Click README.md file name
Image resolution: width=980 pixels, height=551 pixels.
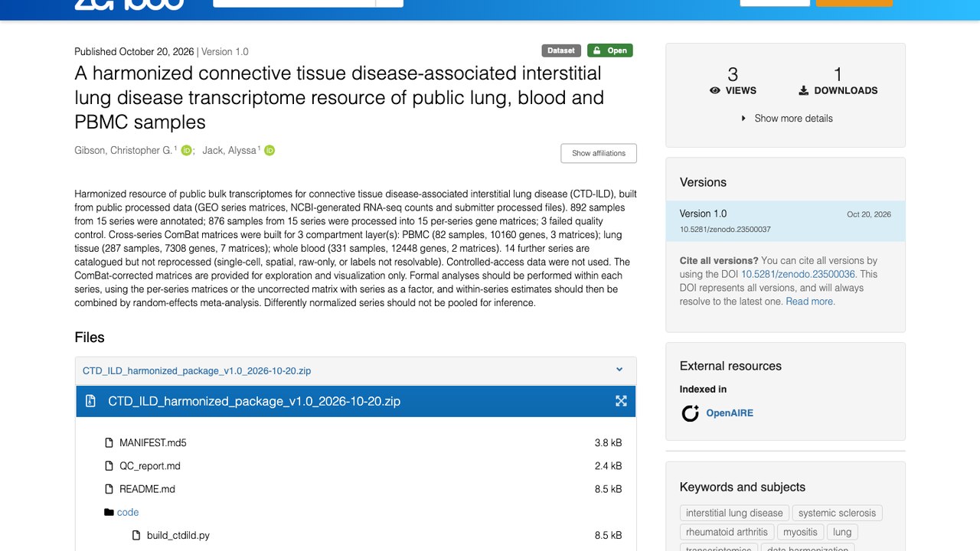tap(147, 489)
